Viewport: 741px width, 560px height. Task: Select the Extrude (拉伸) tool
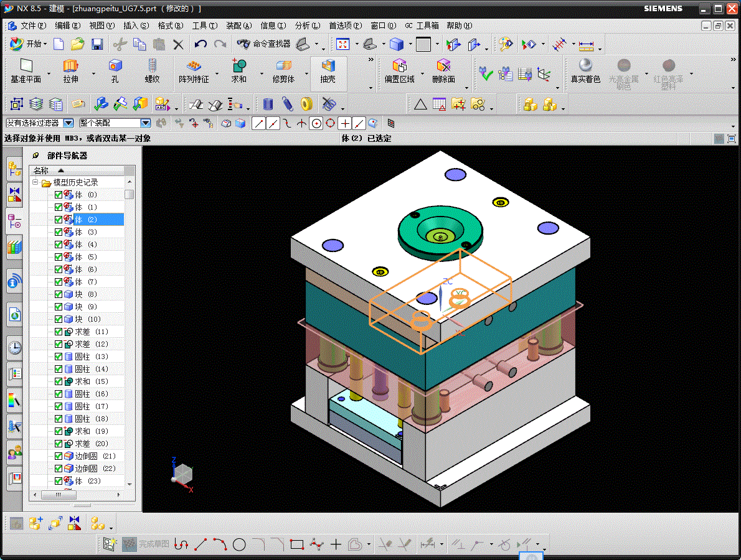pos(70,72)
